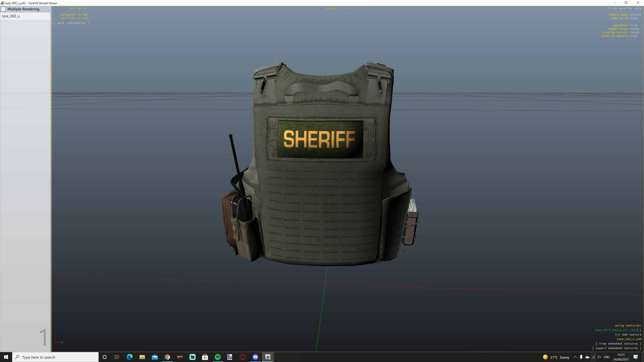Open the RAGE app in the taskbar
644x362 pixels.
pyautogui.click(x=180, y=357)
